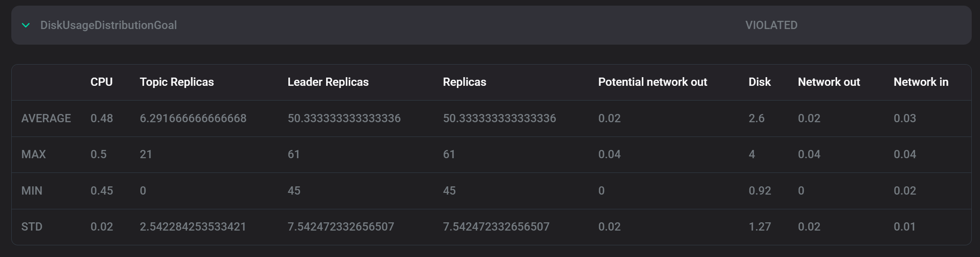Select the STD row label

pyautogui.click(x=32, y=226)
